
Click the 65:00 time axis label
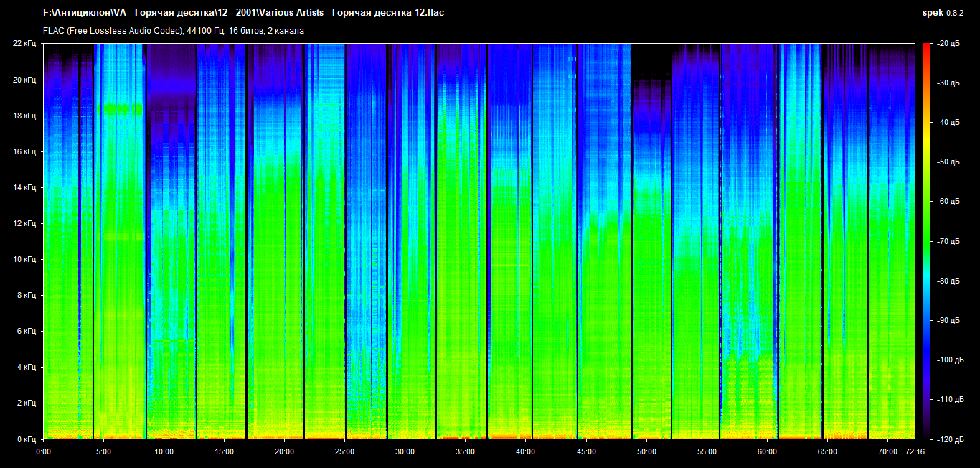click(x=827, y=452)
